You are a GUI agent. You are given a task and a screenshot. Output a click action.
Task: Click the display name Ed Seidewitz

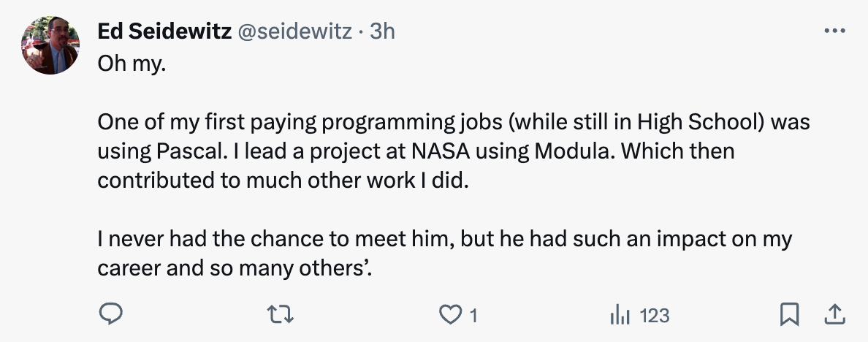[x=165, y=31]
